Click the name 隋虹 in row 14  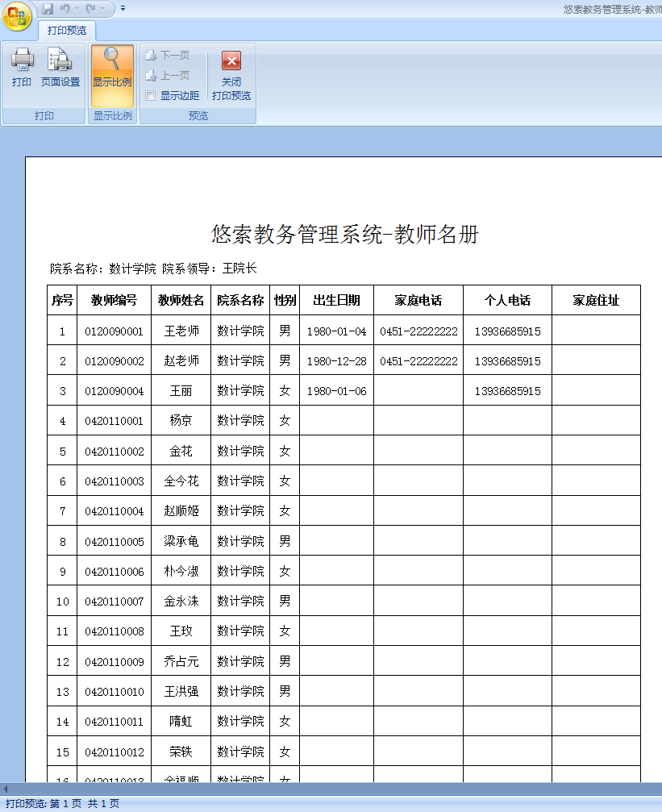tap(181, 722)
